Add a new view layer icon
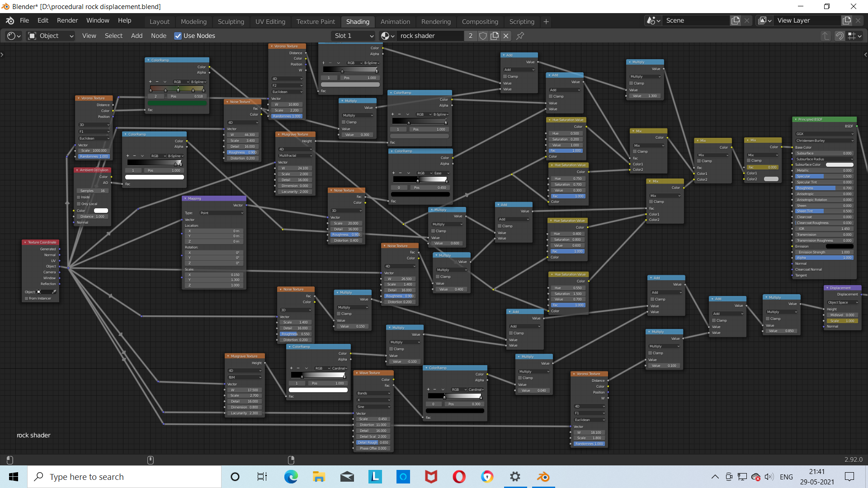The image size is (868, 488). pos(847,20)
